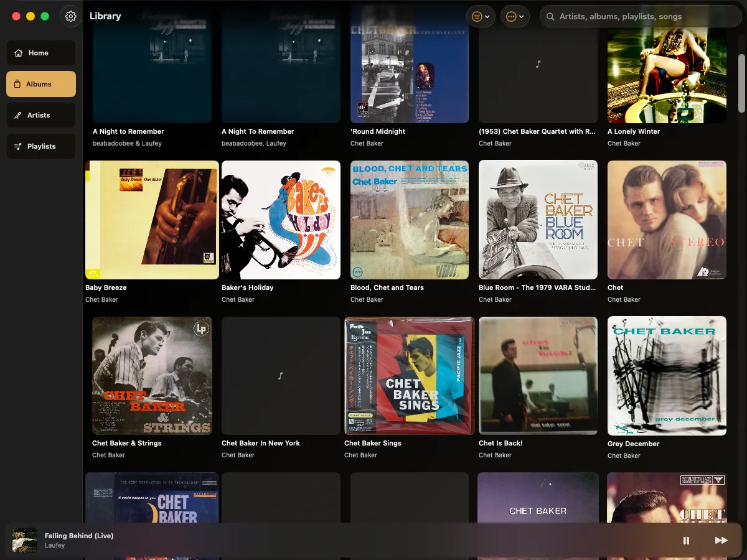The height and width of the screenshot is (560, 747).
Task: Open the Chet Baker purple cover at bottom
Action: (x=538, y=498)
